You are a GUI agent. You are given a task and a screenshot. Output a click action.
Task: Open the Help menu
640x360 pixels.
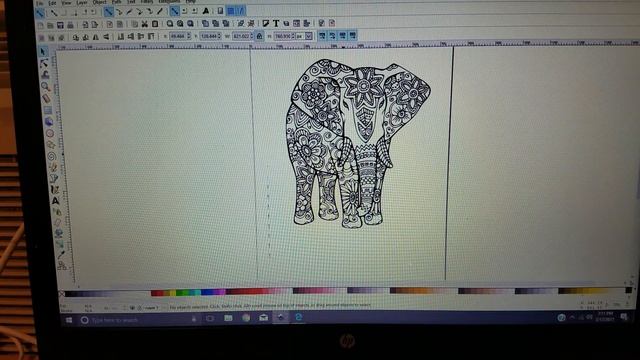pyautogui.click(x=190, y=2)
